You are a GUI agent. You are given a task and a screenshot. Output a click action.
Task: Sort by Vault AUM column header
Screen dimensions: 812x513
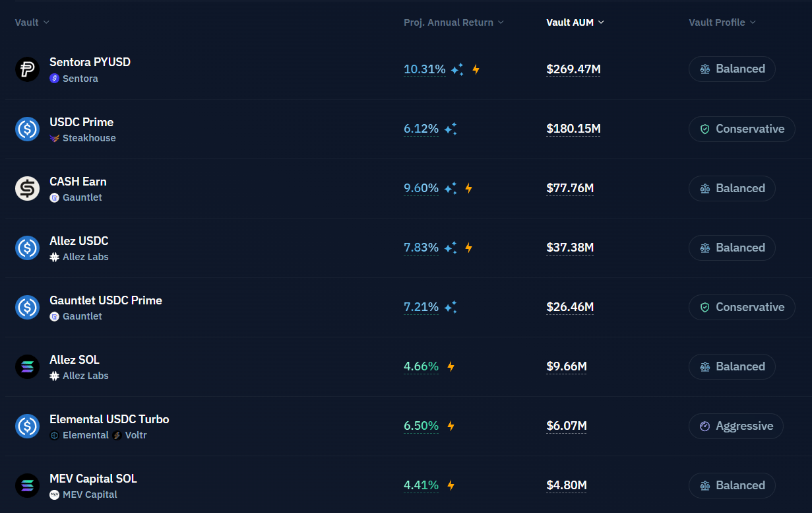(575, 22)
